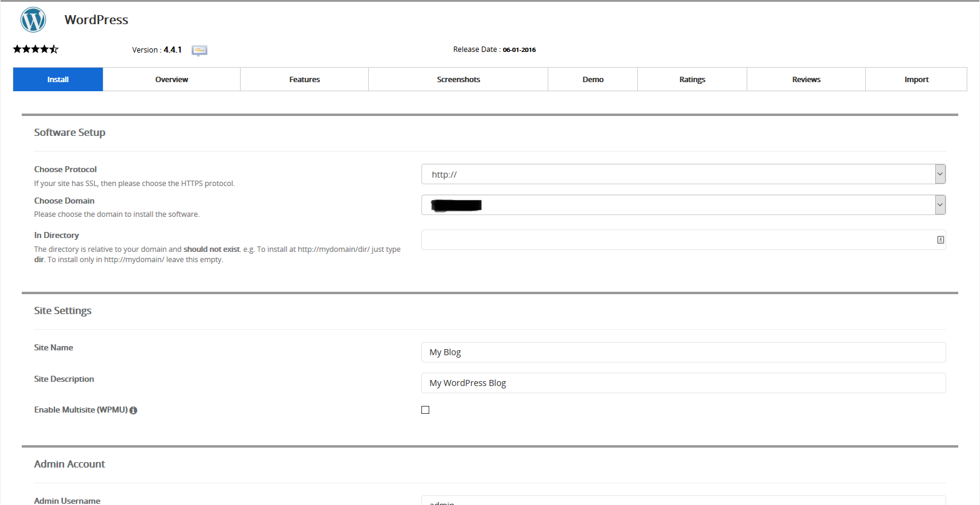Click the Enable Multisite (WPMU) label
Viewport: 980px width, 505px height.
81,410
